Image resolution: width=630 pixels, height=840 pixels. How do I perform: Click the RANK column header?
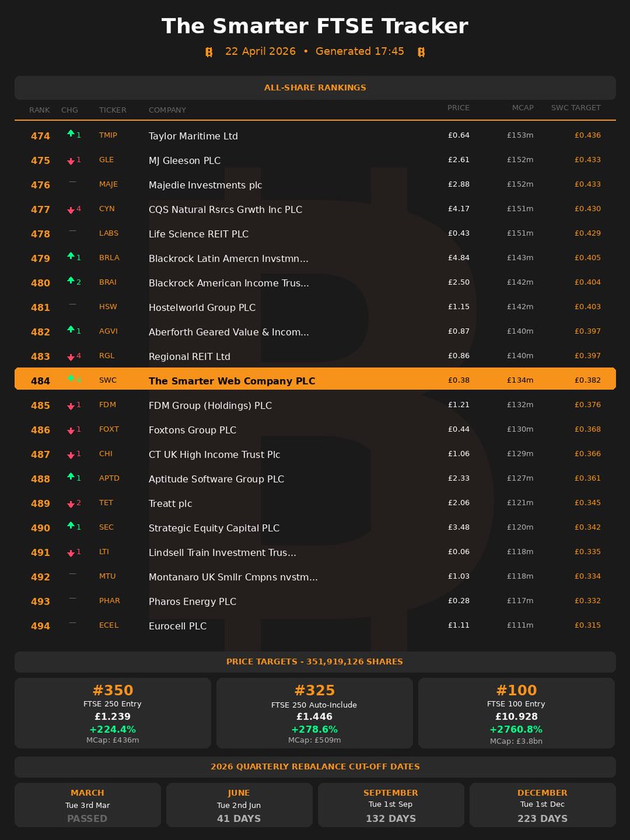[x=39, y=110]
